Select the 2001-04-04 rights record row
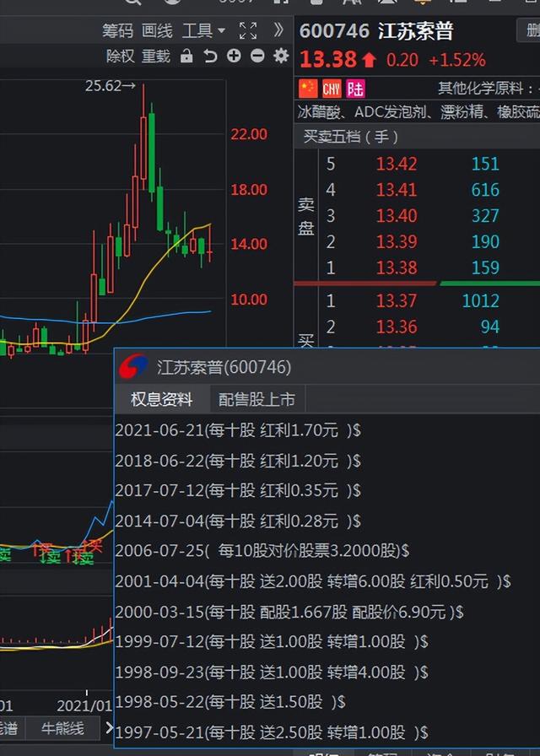 [313, 581]
